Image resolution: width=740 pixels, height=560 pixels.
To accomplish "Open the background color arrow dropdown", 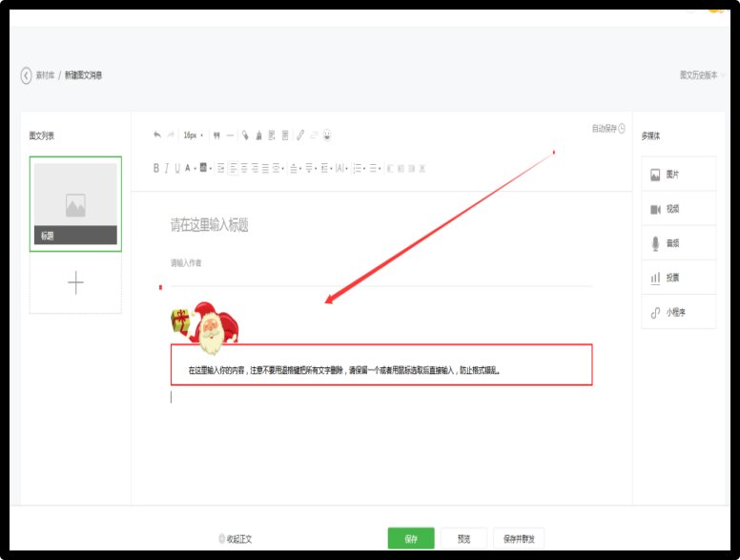I will 211,169.
